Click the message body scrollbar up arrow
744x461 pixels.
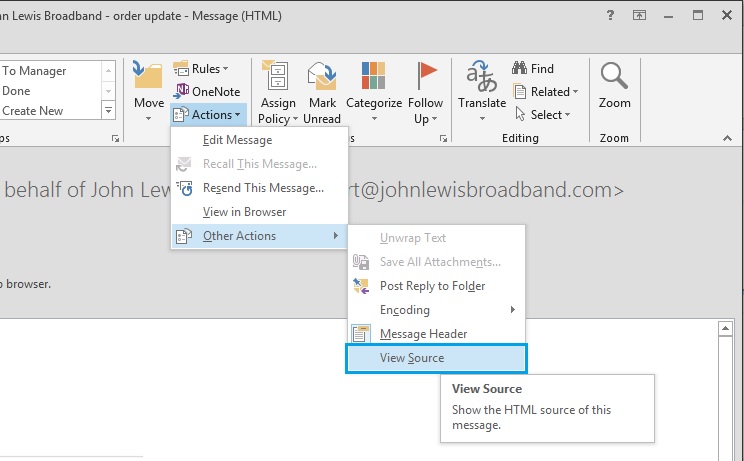pyautogui.click(x=727, y=329)
